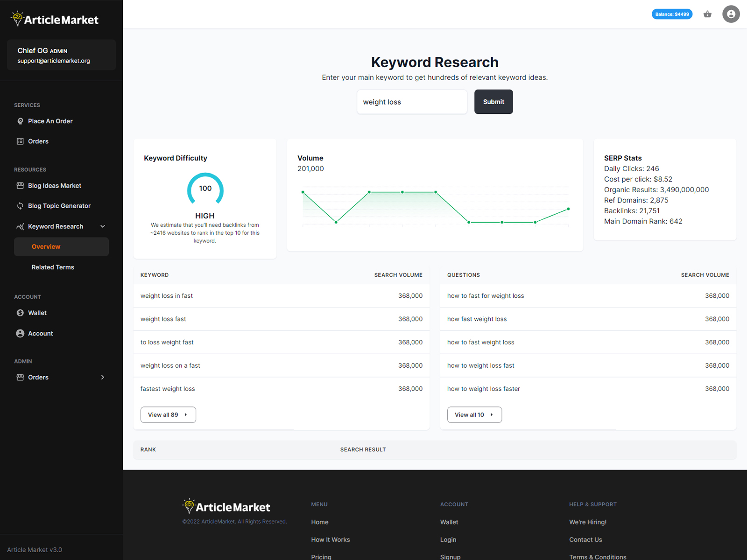Click the We're Hiring! footer link
The image size is (747, 560).
click(588, 522)
